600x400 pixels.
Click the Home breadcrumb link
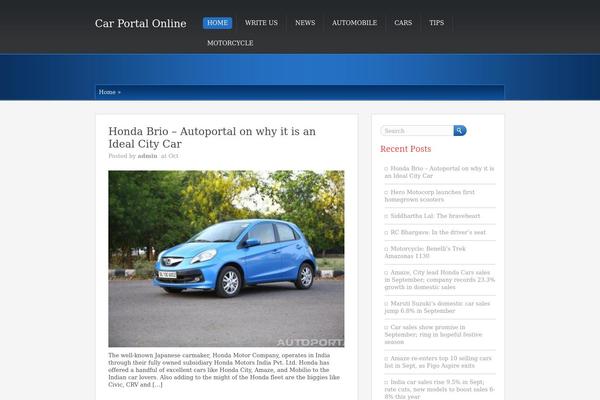(107, 92)
